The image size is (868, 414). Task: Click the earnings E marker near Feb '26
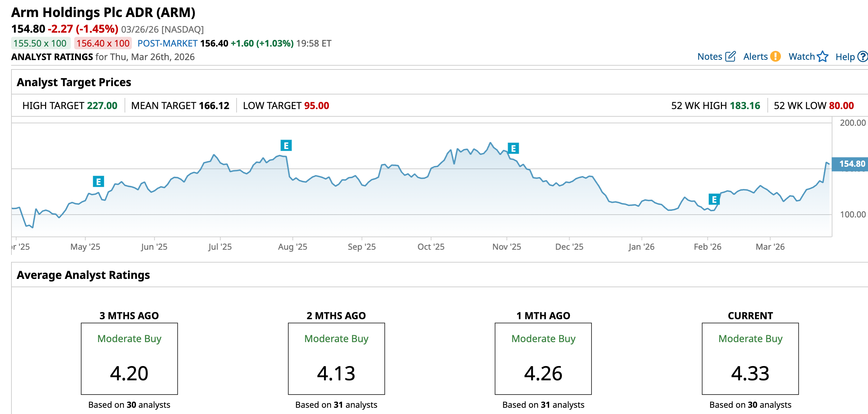tap(714, 199)
